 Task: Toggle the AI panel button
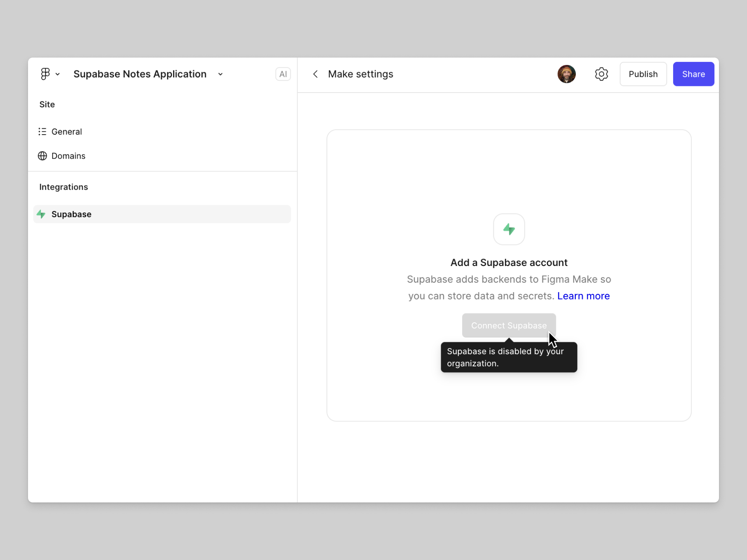(x=283, y=74)
